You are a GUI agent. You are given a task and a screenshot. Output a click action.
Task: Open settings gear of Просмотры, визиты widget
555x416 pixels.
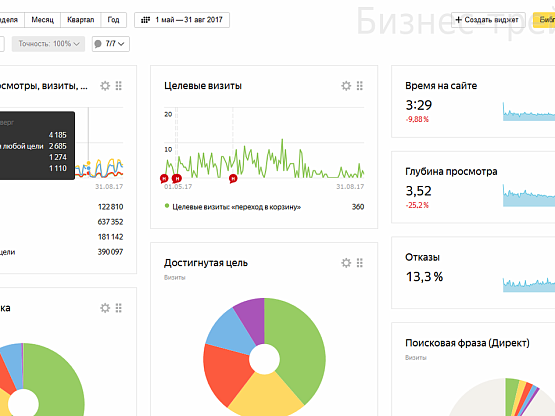coord(105,86)
